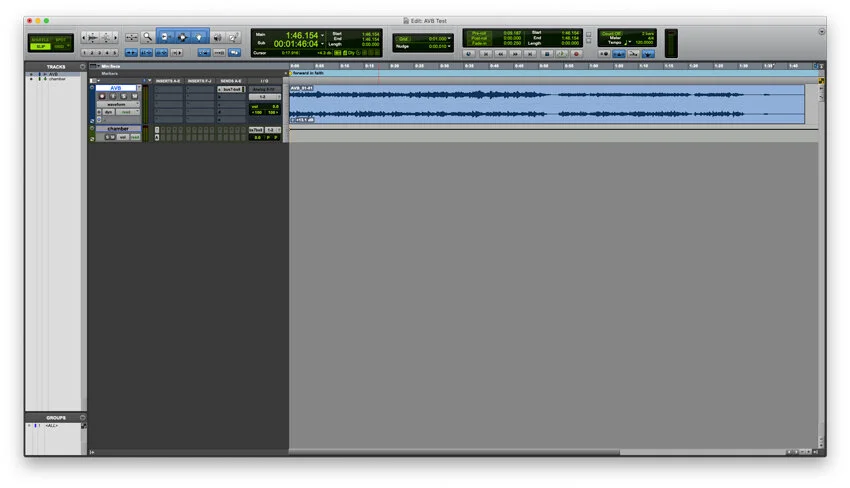Open Sub counter format dropdown
Image resolution: width=850 pixels, height=488 pixels.
[x=323, y=44]
